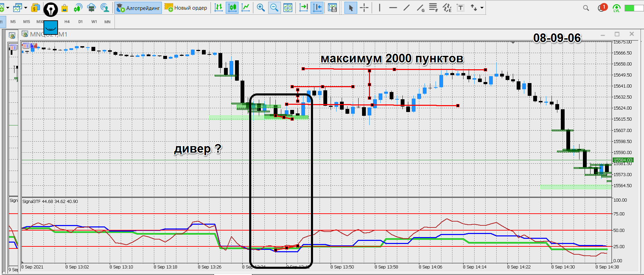This screenshot has height=275, width=644.
Task: Open the virtual hosting cloud server icon
Action: point(91,8)
